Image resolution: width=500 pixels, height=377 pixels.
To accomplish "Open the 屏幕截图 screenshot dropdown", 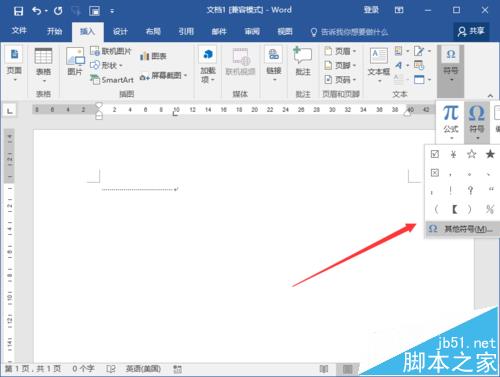I will pos(163,76).
